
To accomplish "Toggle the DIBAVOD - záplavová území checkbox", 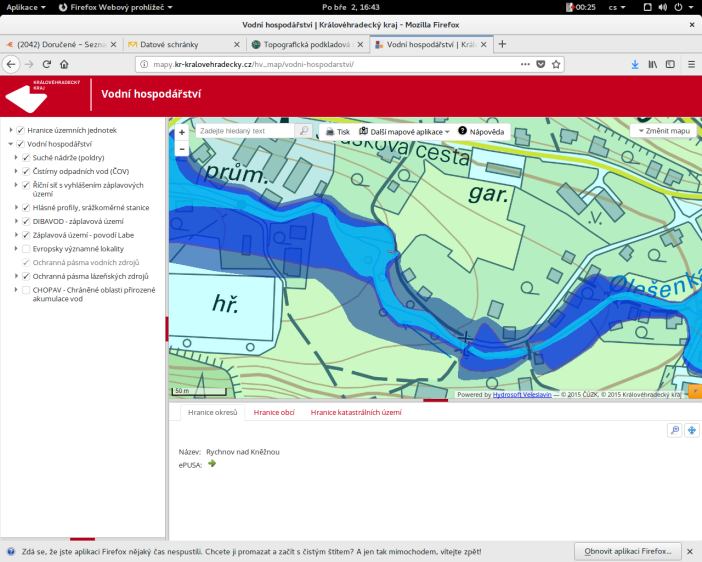I will point(26,221).
